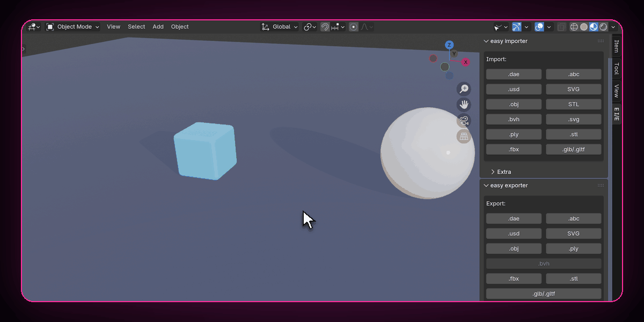Switch to the Tool sidebar tab
The width and height of the screenshot is (644, 322).
617,69
